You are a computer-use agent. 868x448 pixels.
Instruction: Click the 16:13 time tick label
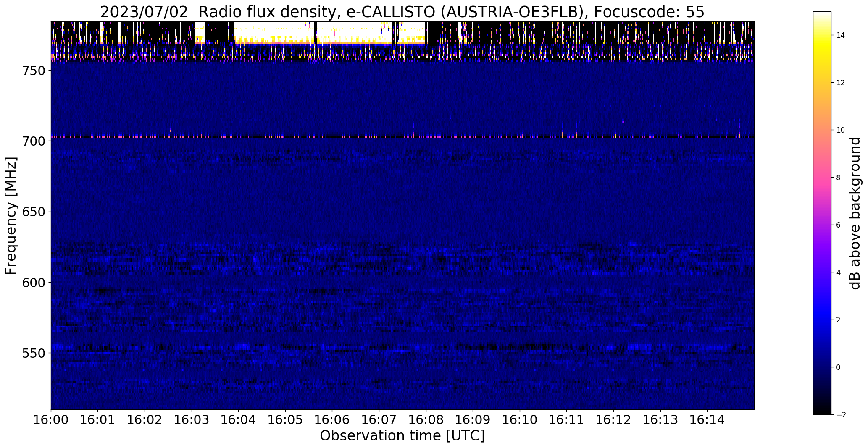[660, 419]
